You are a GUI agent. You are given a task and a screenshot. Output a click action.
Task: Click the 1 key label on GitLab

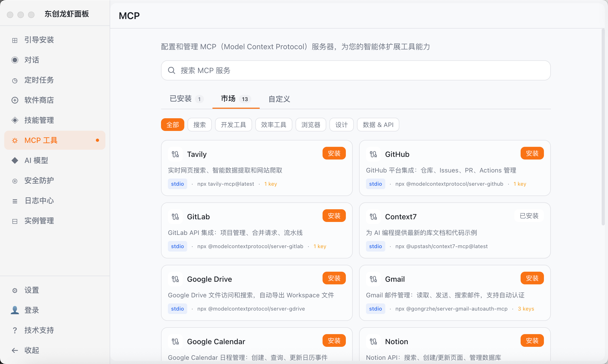pyautogui.click(x=320, y=246)
